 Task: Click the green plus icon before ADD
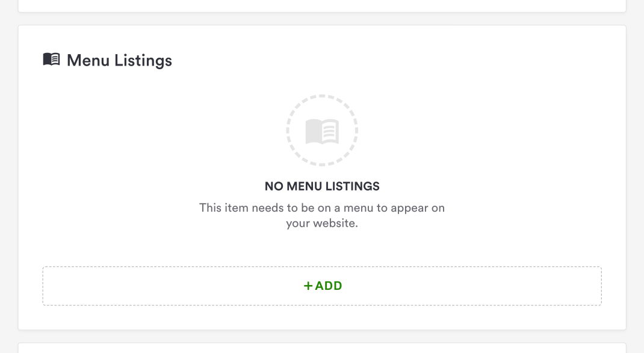308,286
